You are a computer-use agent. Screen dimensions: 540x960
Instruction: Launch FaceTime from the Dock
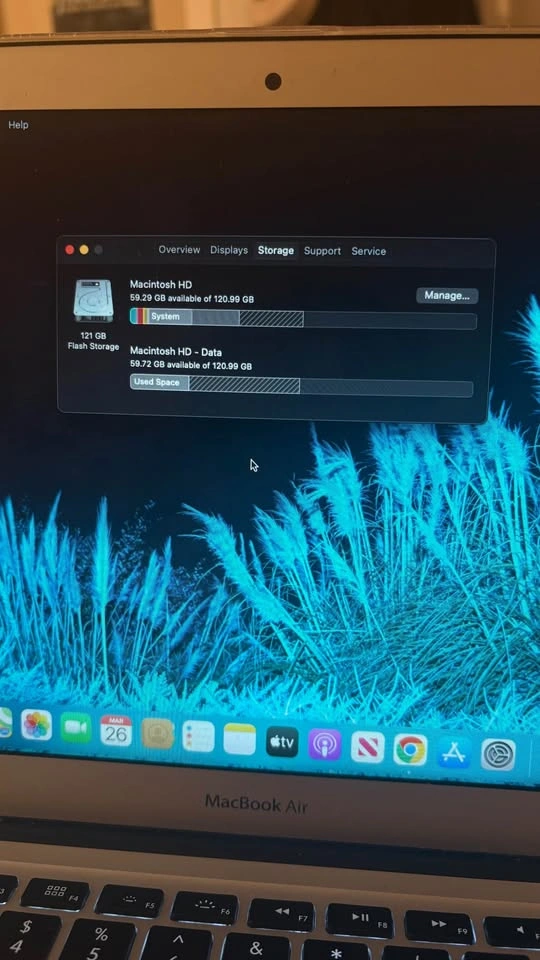tap(76, 728)
